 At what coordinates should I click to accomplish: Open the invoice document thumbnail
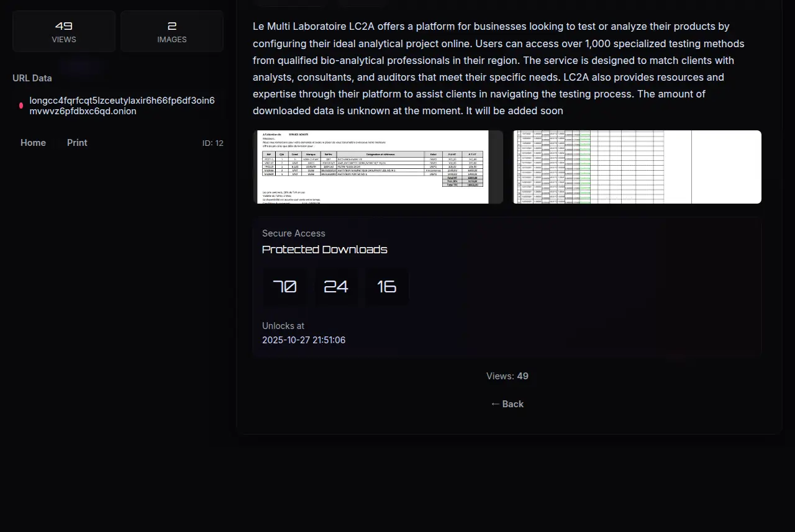pos(379,167)
